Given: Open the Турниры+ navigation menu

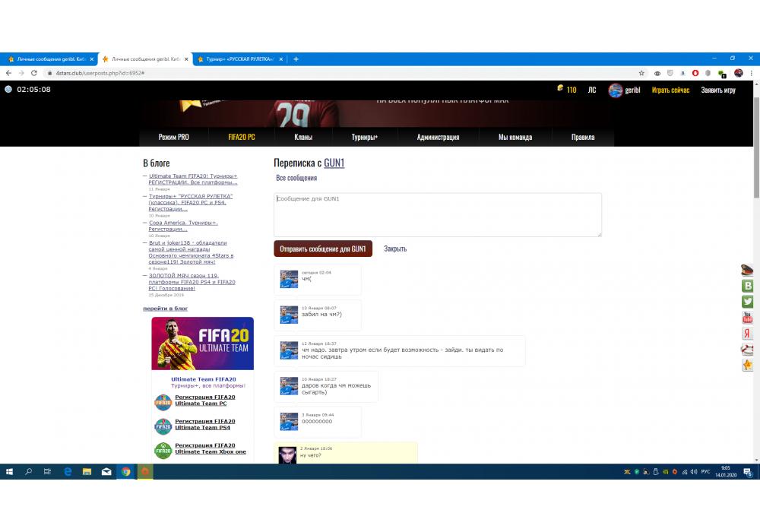Looking at the screenshot, I should click(x=364, y=138).
